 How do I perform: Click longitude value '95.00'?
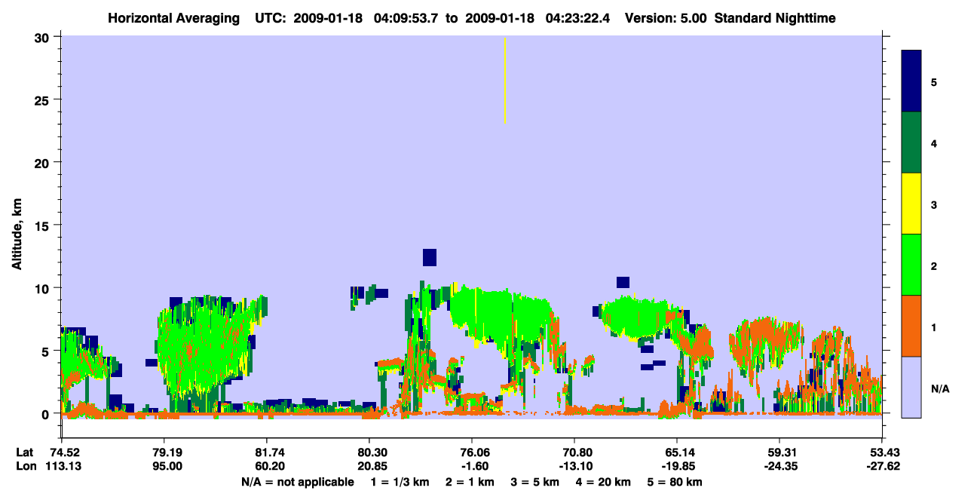(x=167, y=466)
